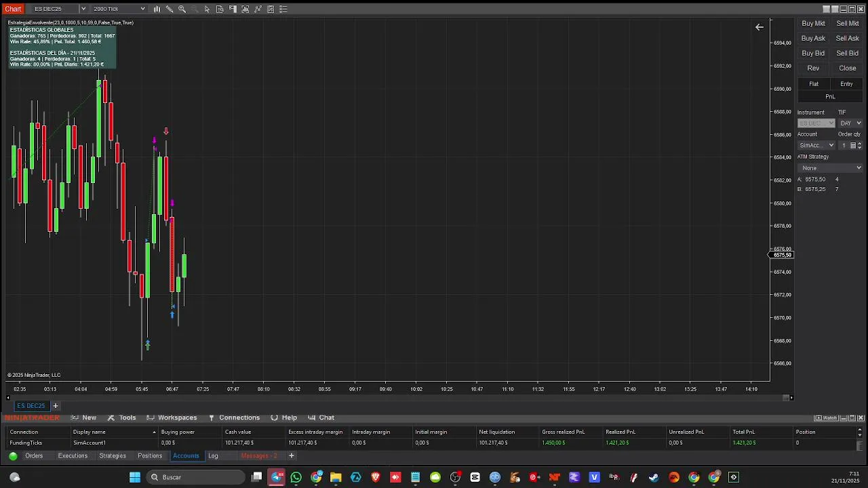Toggle the Chart Trader panel icon
This screenshot has width=868, height=488.
(x=233, y=9)
